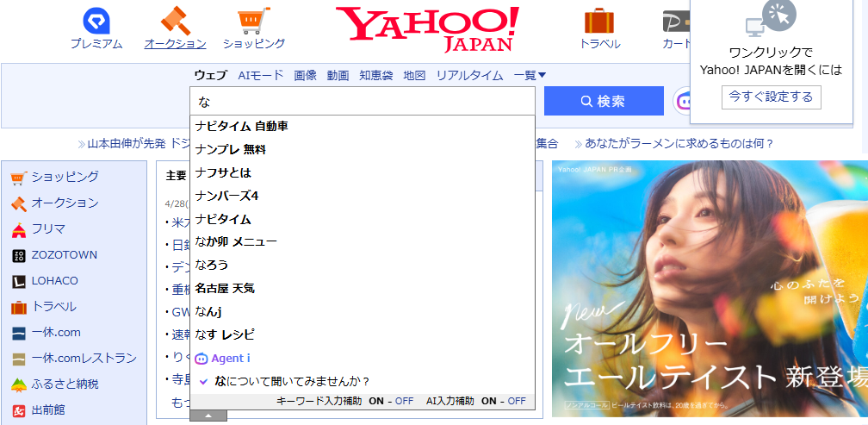Open the 一休.comレストラン text link
The height and width of the screenshot is (425, 868).
tap(84, 359)
